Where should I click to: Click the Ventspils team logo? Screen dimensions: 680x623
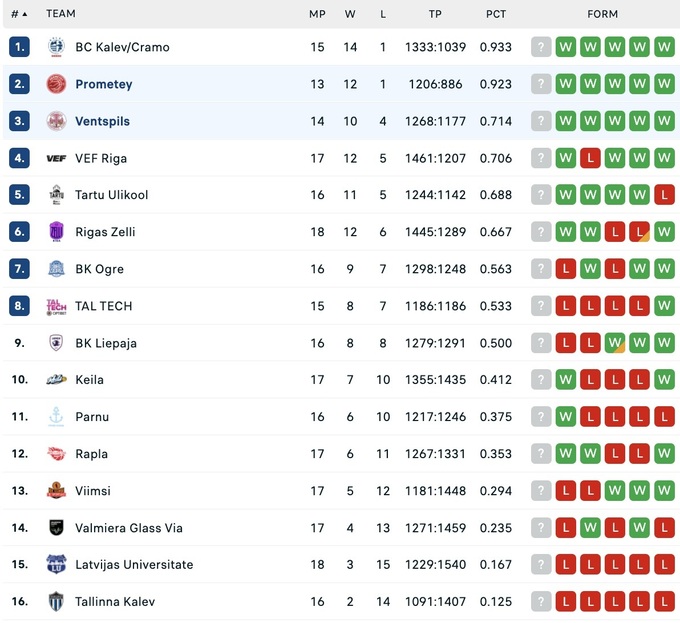click(56, 121)
